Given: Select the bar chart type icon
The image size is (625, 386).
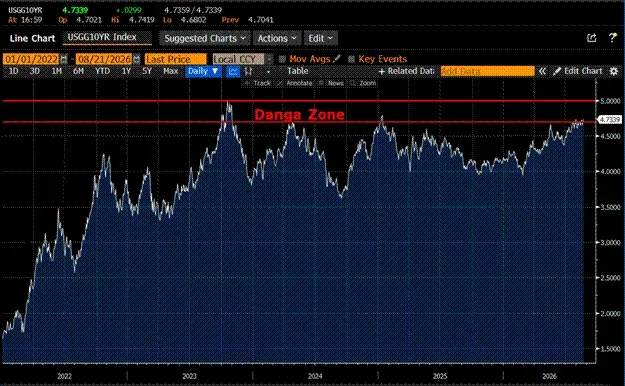Looking at the screenshot, I should pyautogui.click(x=249, y=71).
